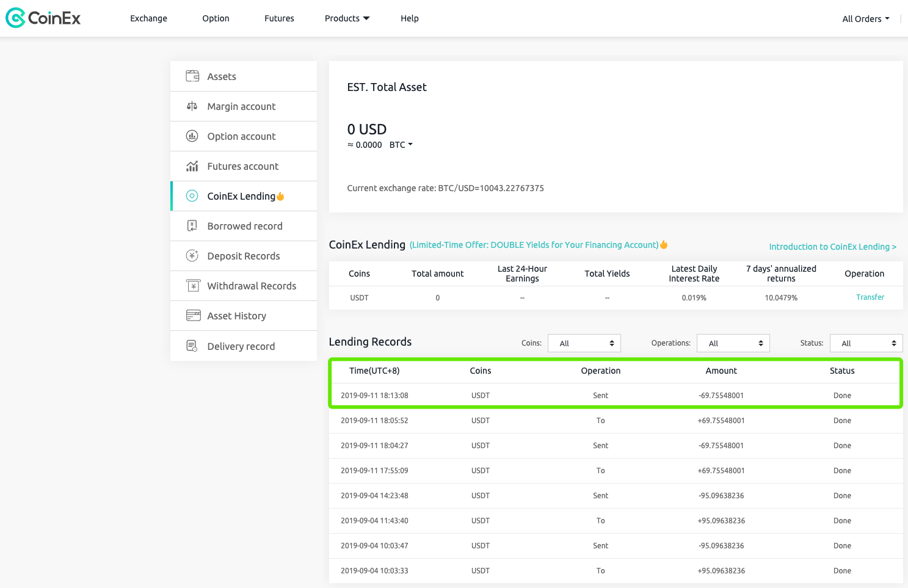This screenshot has width=908, height=588.
Task: Click the 0.019% daily interest rate value
Action: coord(694,298)
